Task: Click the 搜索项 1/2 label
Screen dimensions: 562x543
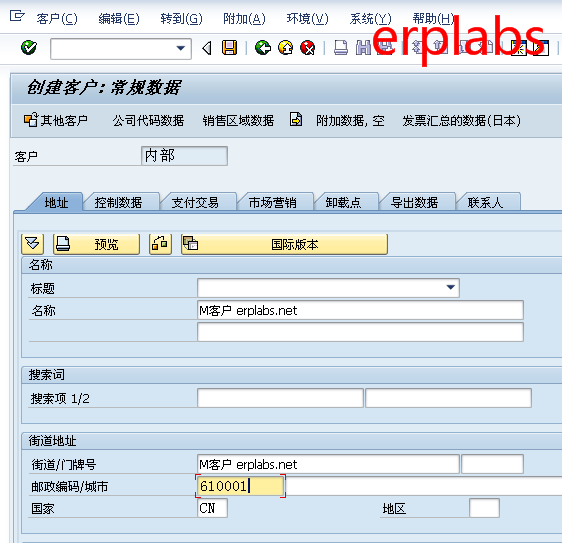Action: pyautogui.click(x=60, y=398)
